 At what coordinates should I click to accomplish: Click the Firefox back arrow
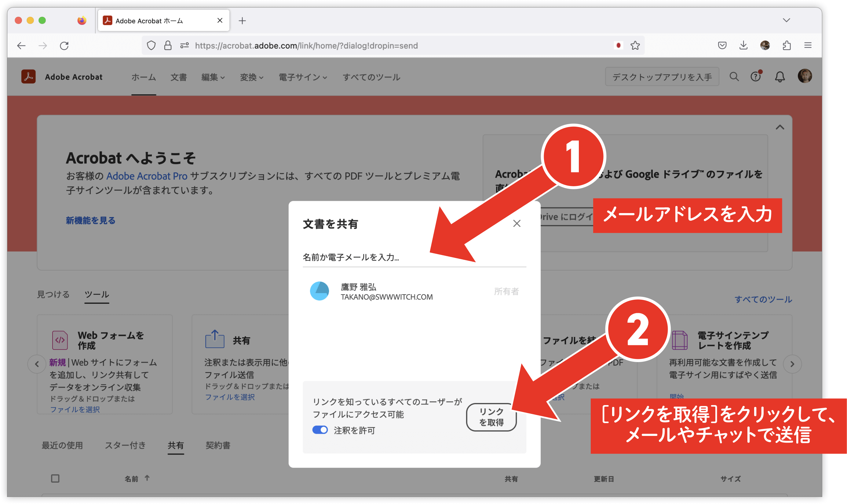click(x=21, y=45)
